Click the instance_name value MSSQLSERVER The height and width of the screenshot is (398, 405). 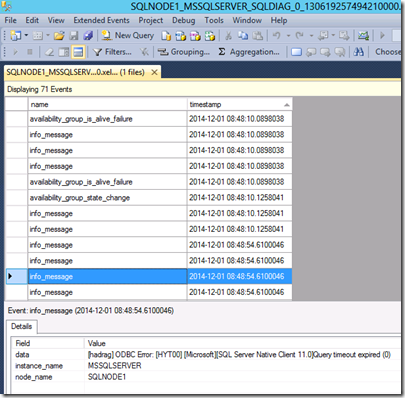click(x=114, y=366)
